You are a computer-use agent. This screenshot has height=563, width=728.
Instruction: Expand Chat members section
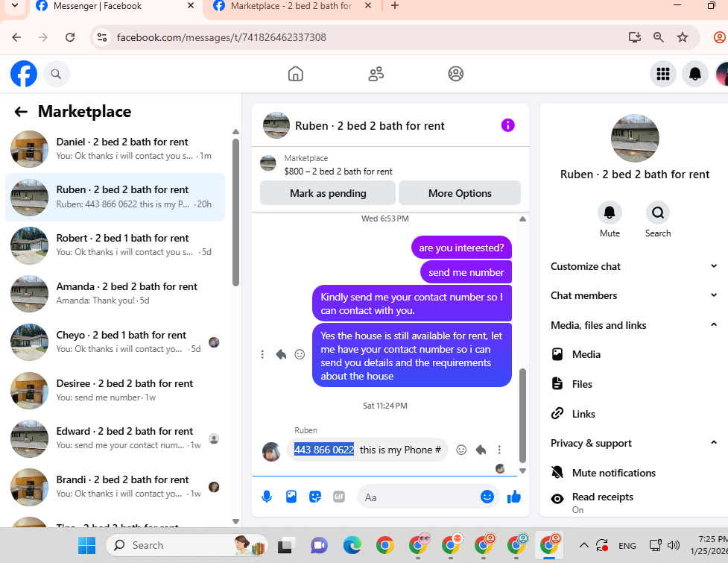click(634, 295)
